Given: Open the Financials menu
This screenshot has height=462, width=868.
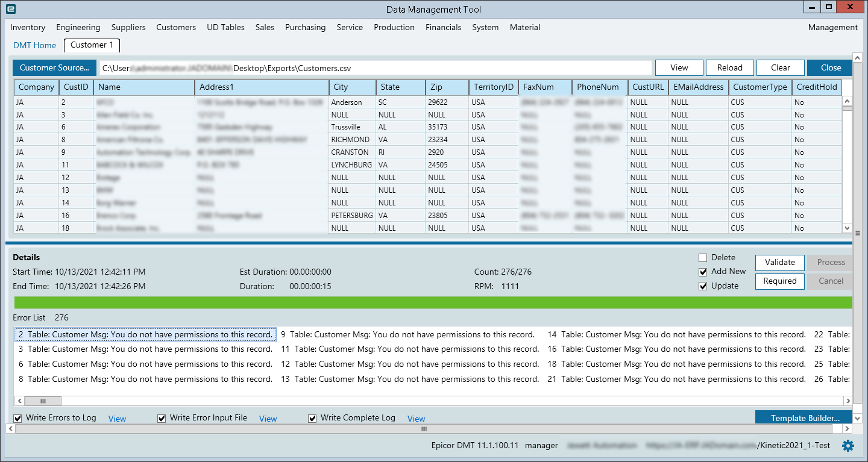Looking at the screenshot, I should point(444,27).
